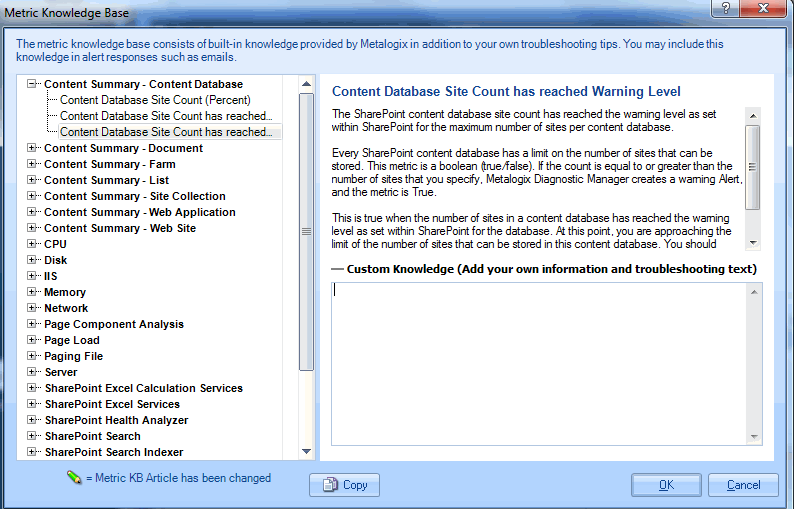This screenshot has height=509, width=794.
Task: Expand Content Summary - Document node
Action: [31, 148]
